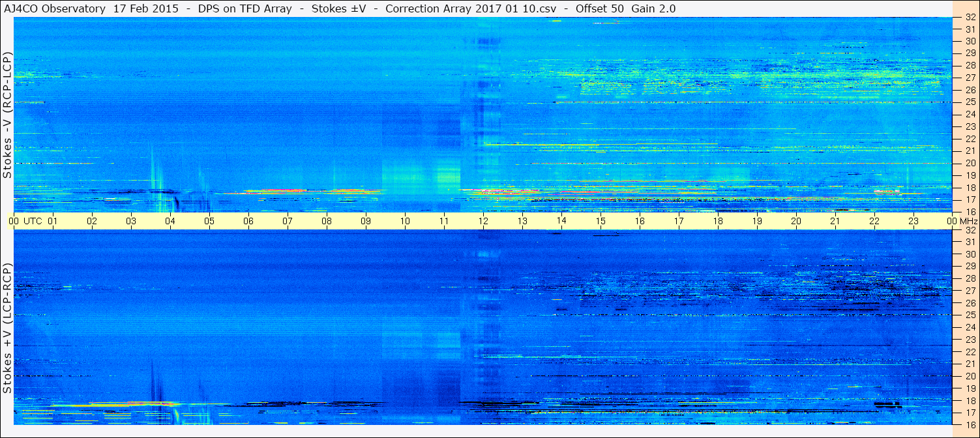This screenshot has height=438, width=980.
Task: Click the 32 MHz tick of the Stokes -V panel
Action: (970, 18)
